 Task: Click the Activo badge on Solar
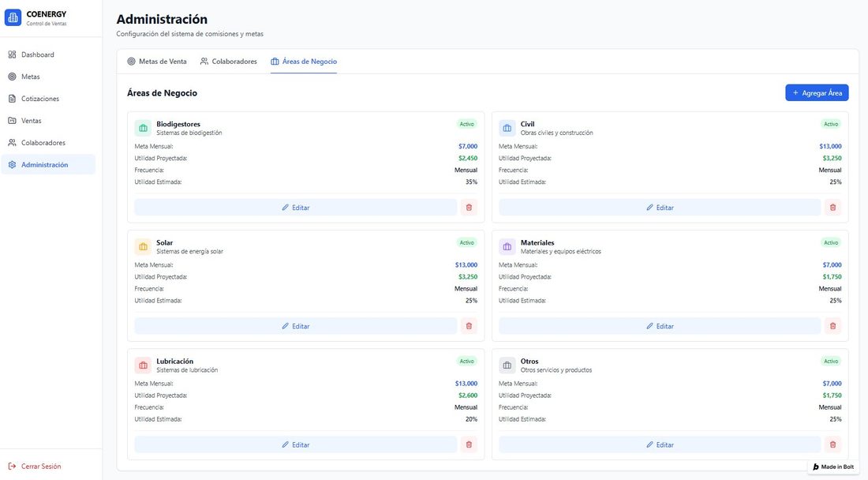(466, 242)
